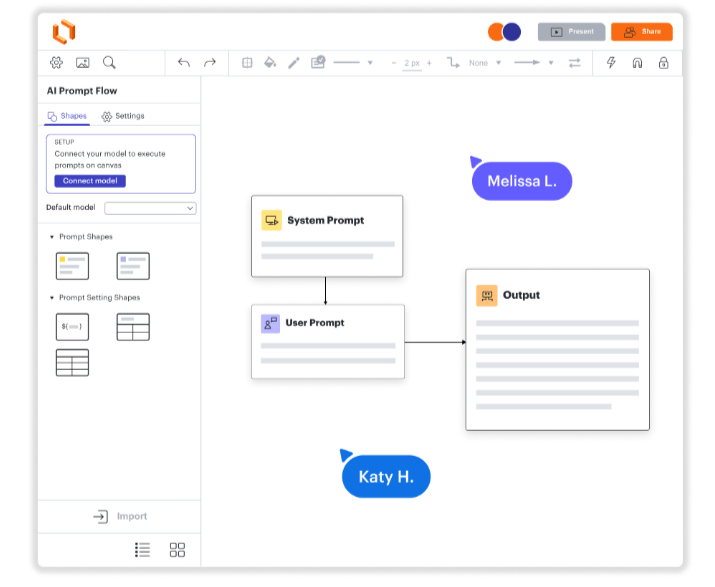Click the insert image icon

tap(83, 62)
